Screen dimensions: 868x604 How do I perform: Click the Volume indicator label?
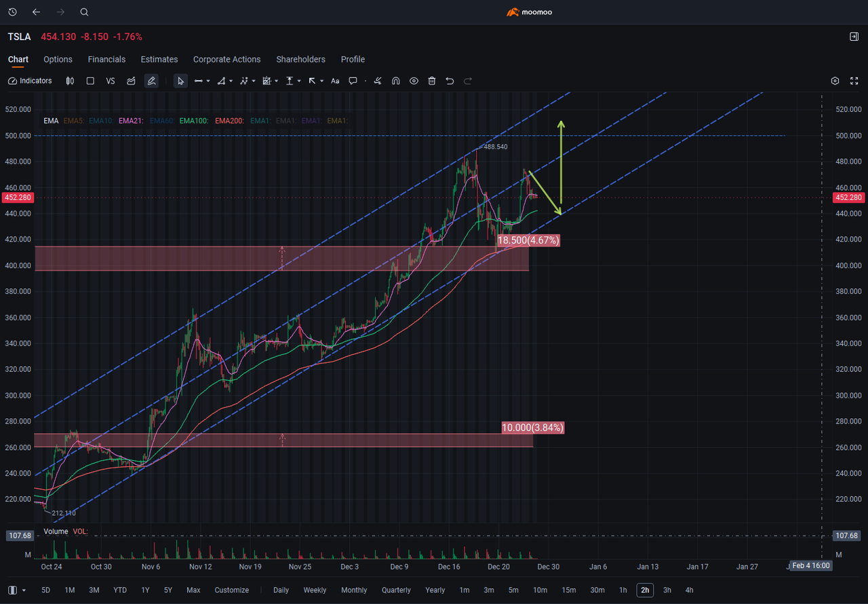click(x=56, y=531)
